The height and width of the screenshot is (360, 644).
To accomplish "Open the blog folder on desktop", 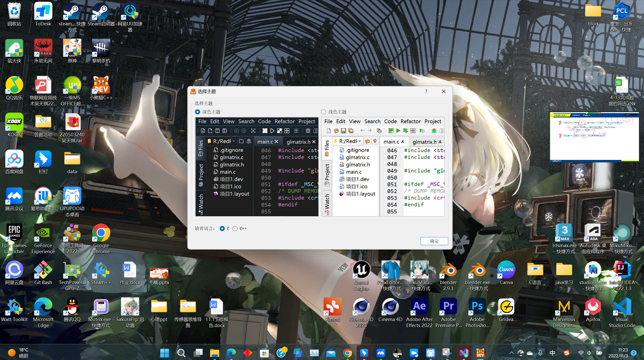I will [593, 15].
